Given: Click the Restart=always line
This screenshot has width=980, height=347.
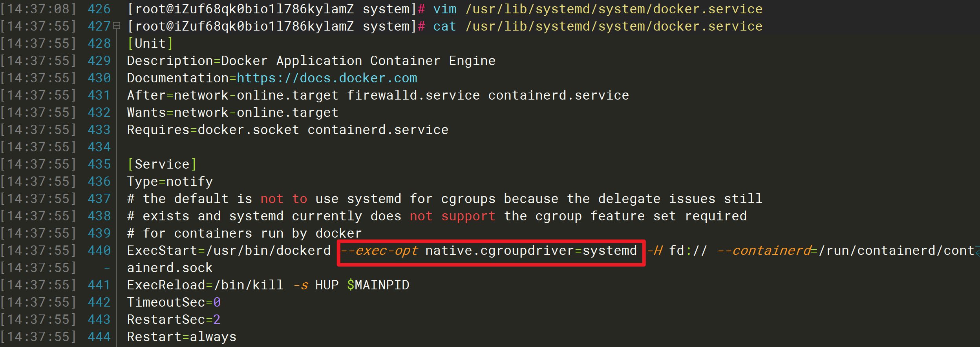Looking at the screenshot, I should 182,337.
